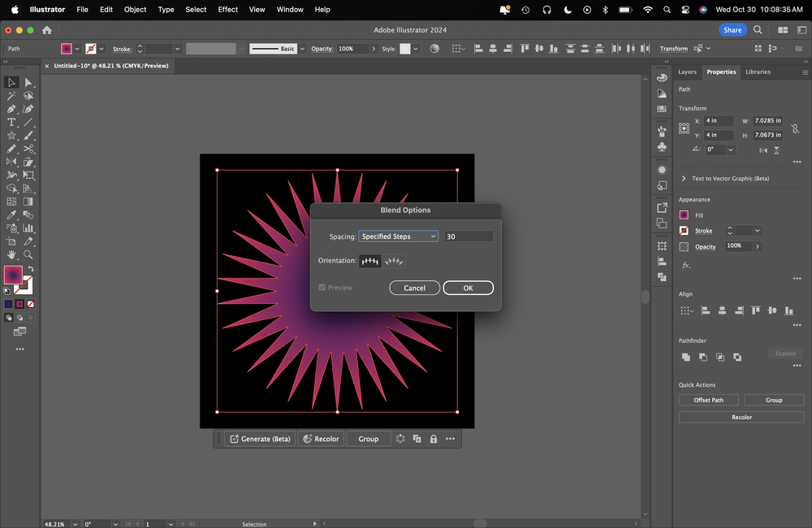The image size is (812, 528).
Task: Pick the Magic Wand tool
Action: click(x=11, y=96)
